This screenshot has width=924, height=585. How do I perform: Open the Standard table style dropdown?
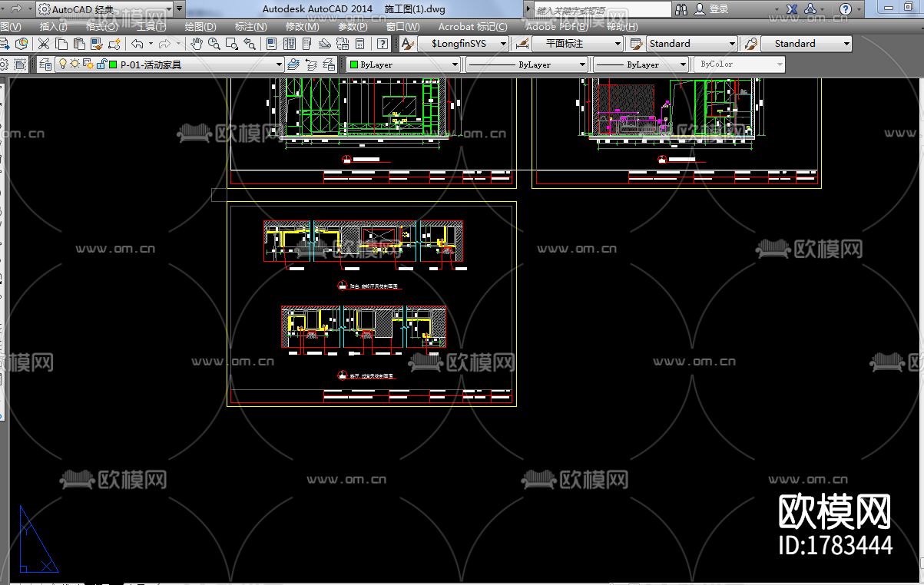[692, 44]
